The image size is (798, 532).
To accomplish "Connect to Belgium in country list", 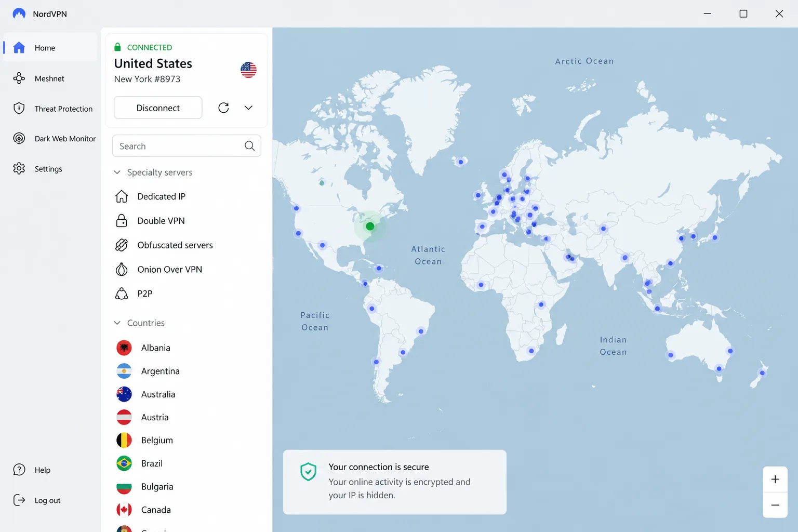I will coord(187,440).
